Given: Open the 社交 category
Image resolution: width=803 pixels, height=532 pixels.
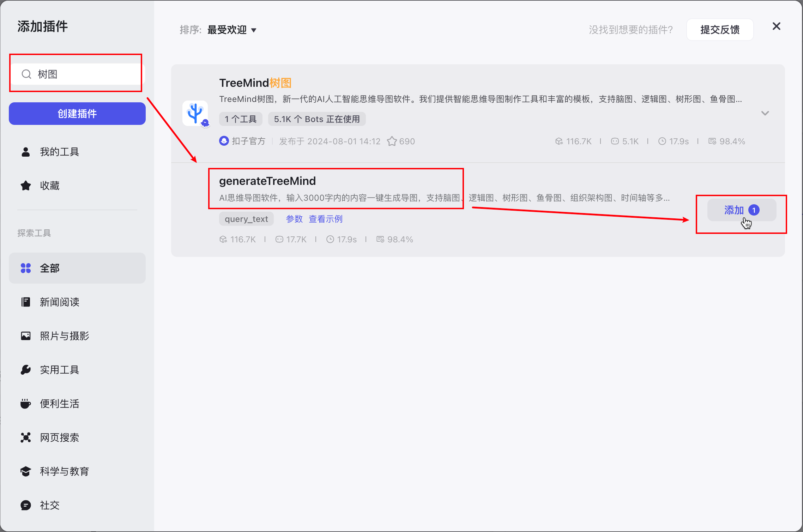Looking at the screenshot, I should coord(49,505).
